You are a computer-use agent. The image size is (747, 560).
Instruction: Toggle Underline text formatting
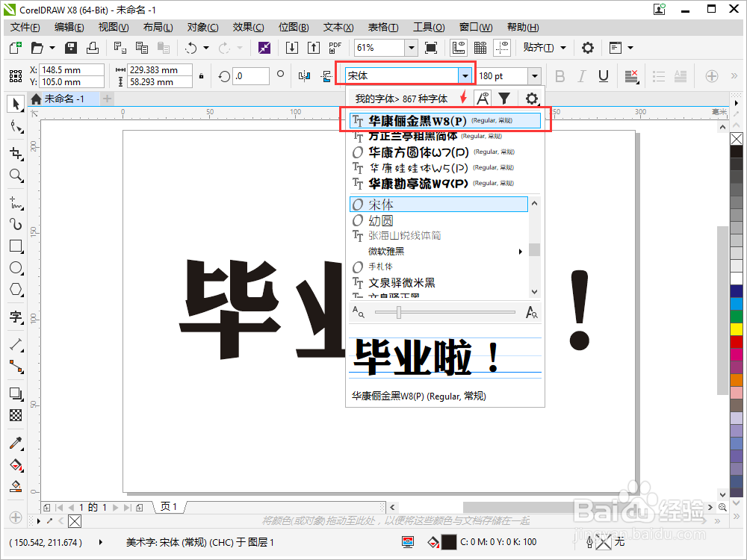click(603, 76)
